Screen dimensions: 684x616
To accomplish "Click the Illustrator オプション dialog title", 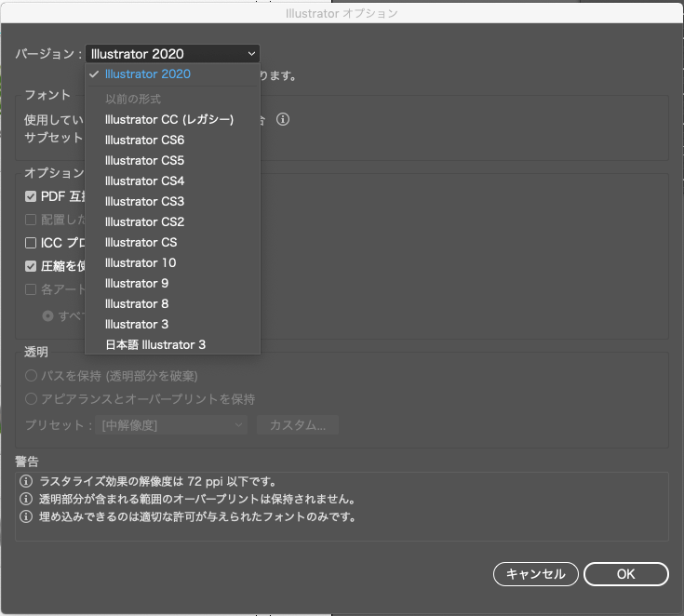I will point(342,14).
